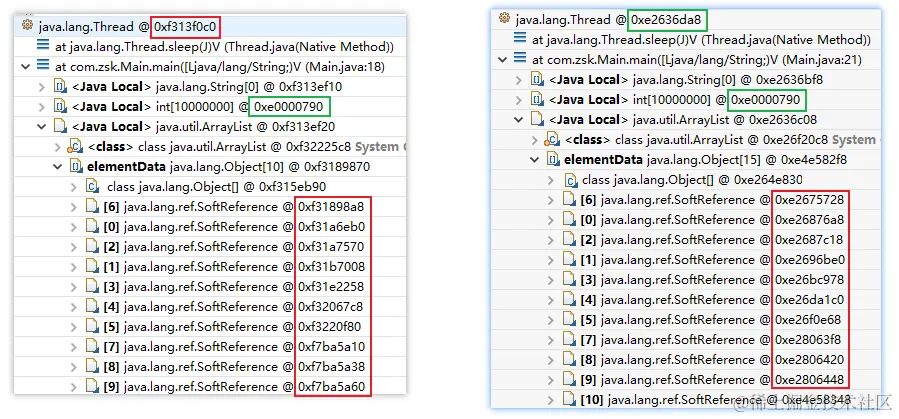The height and width of the screenshot is (419, 899).
Task: Select elementData java.lang.Object[10] @ 0xf3189870 text
Action: [x=229, y=167]
